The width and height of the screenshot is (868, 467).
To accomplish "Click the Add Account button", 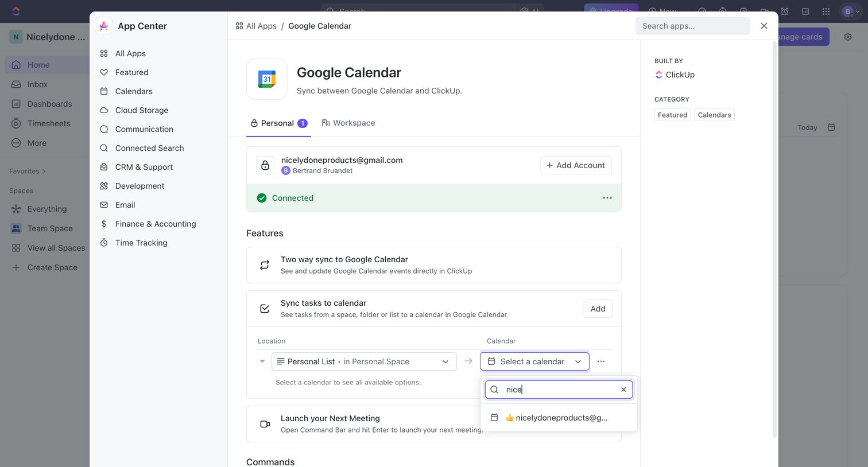I will tap(576, 165).
